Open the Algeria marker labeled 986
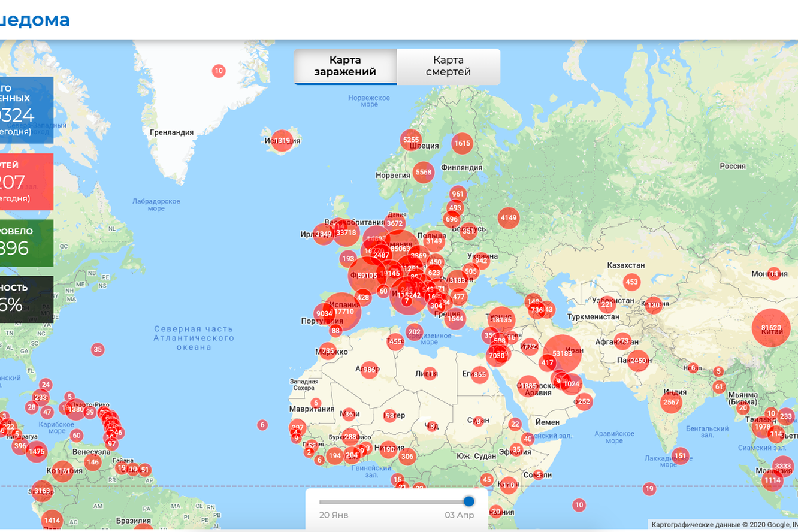The image size is (798, 532). point(369,370)
